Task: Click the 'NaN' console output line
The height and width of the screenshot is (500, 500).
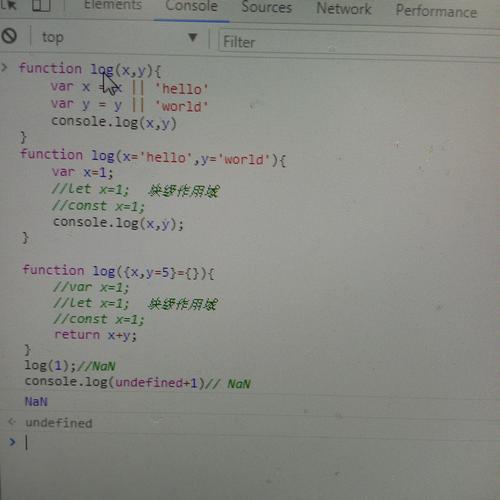Action: click(36, 402)
